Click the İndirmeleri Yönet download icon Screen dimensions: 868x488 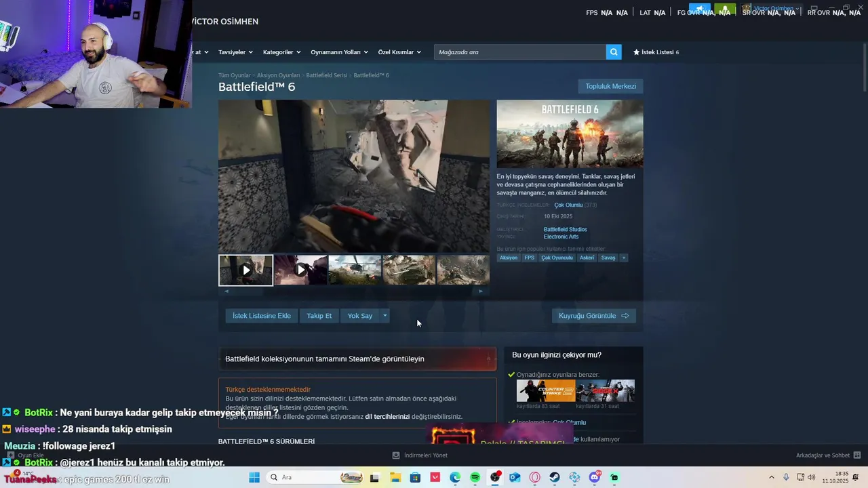[x=396, y=455]
